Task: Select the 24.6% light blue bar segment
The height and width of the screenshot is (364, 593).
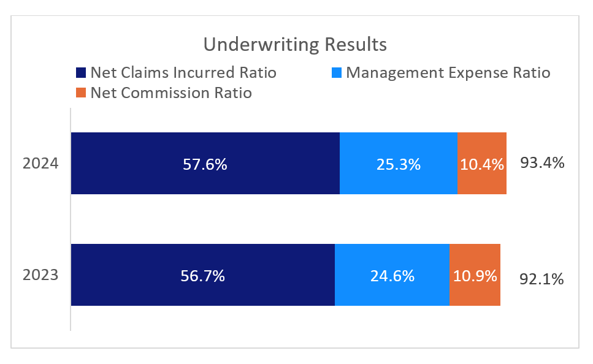Action: tap(392, 275)
